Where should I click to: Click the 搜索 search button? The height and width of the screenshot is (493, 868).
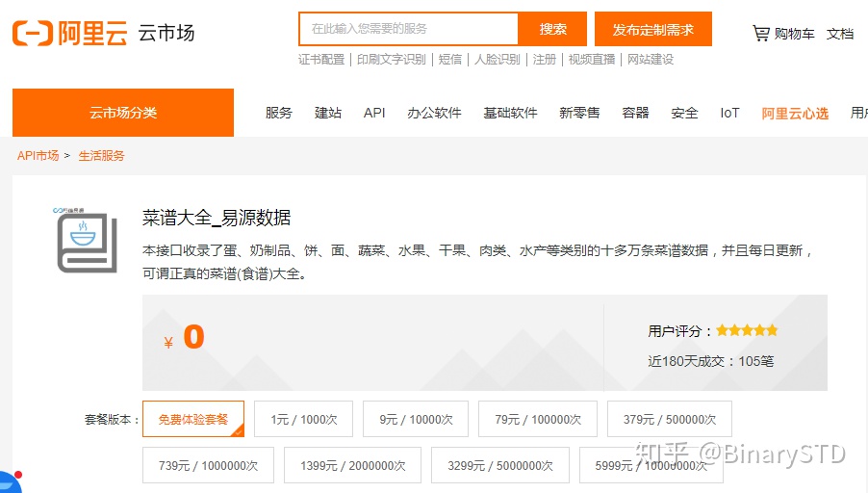(552, 29)
